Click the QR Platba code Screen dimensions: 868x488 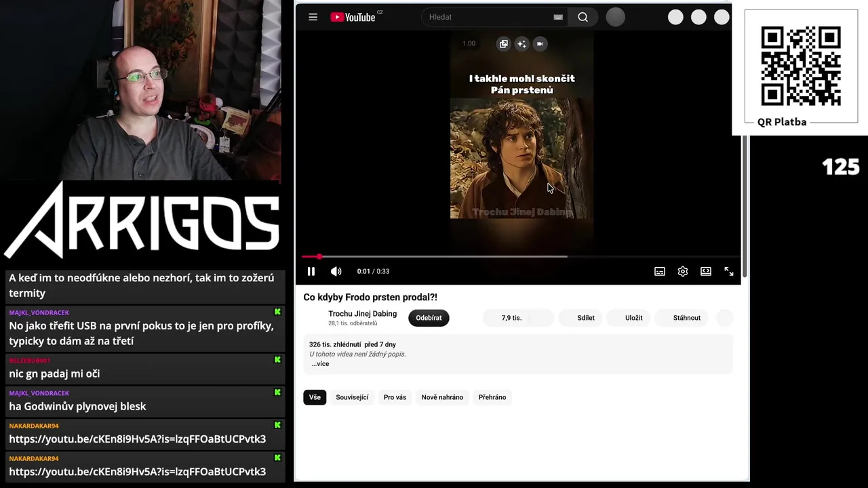tap(801, 66)
